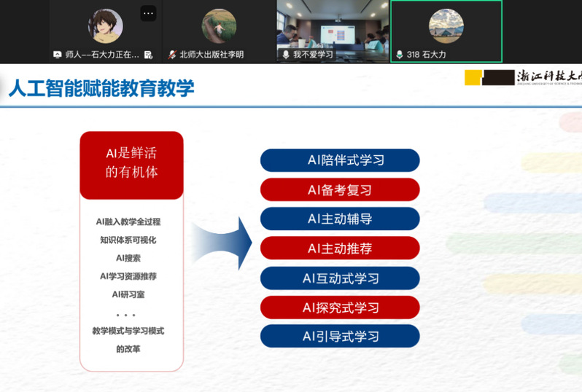Click the AI备考复习 red pill
582x392 pixels.
point(340,189)
